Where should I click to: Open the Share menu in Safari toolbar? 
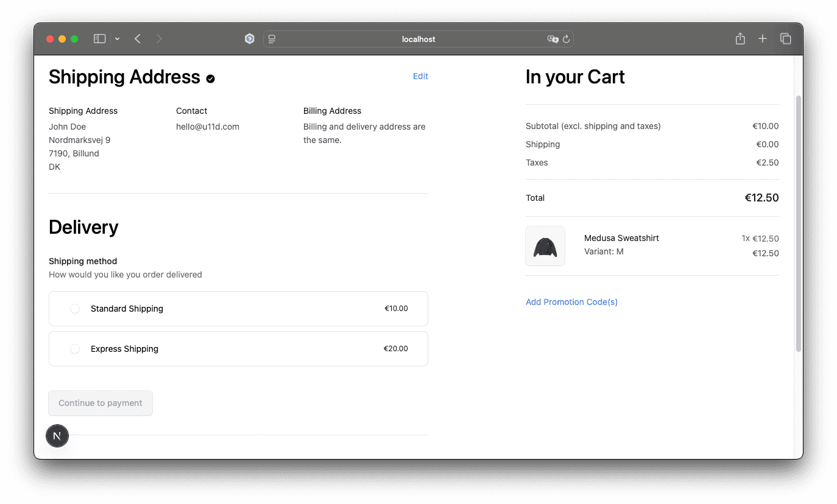(740, 39)
